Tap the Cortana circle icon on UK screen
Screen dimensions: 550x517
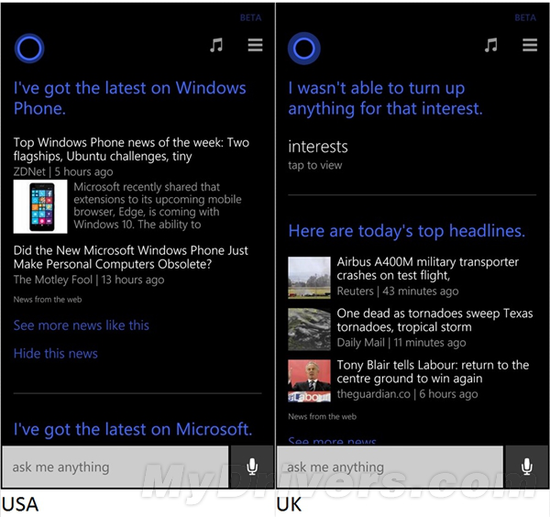point(304,48)
